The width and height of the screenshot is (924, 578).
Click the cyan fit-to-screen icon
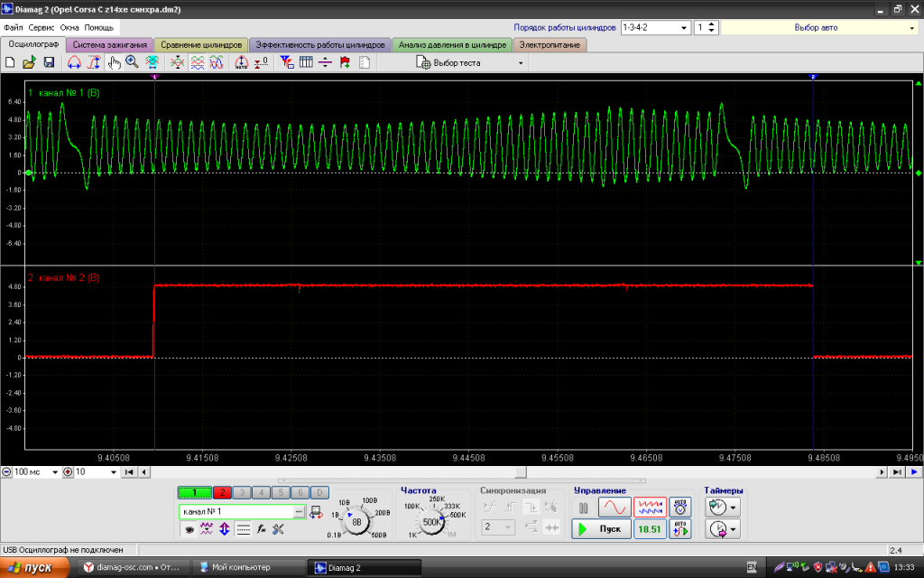(152, 62)
